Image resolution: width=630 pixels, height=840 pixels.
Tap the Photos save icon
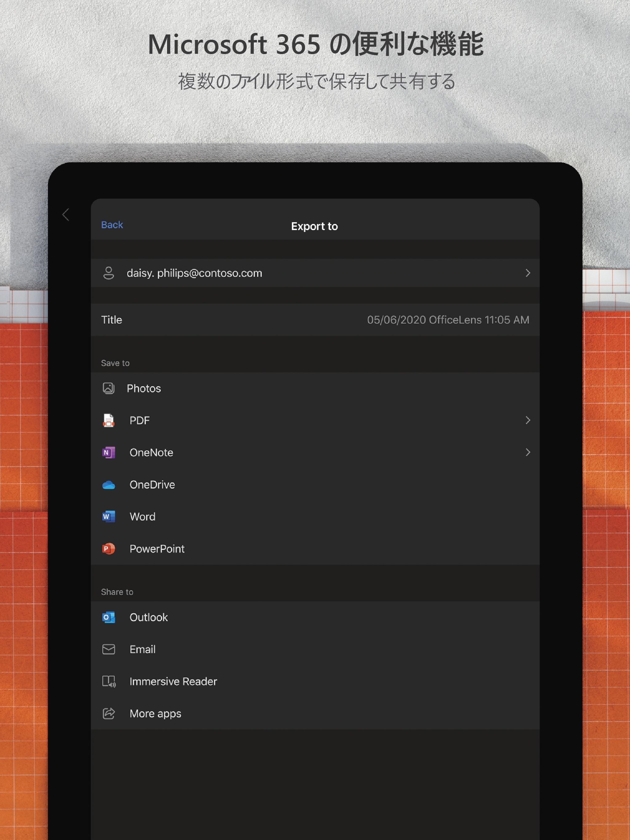coord(108,388)
